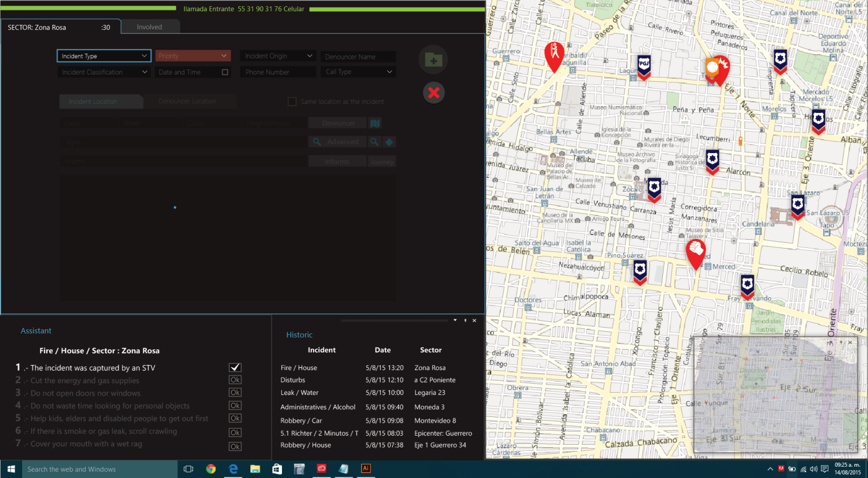Toggle the Date and Time checkbox
The height and width of the screenshot is (478, 868).
[225, 72]
